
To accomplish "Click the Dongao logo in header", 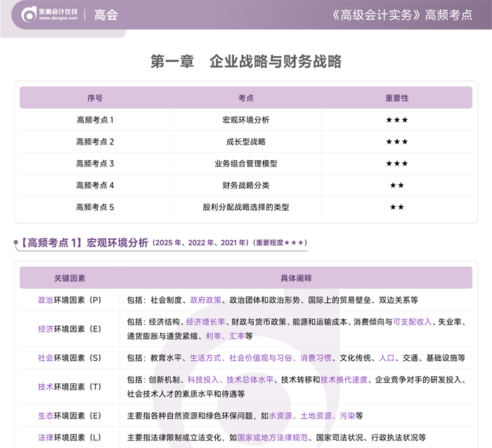I will click(x=49, y=15).
